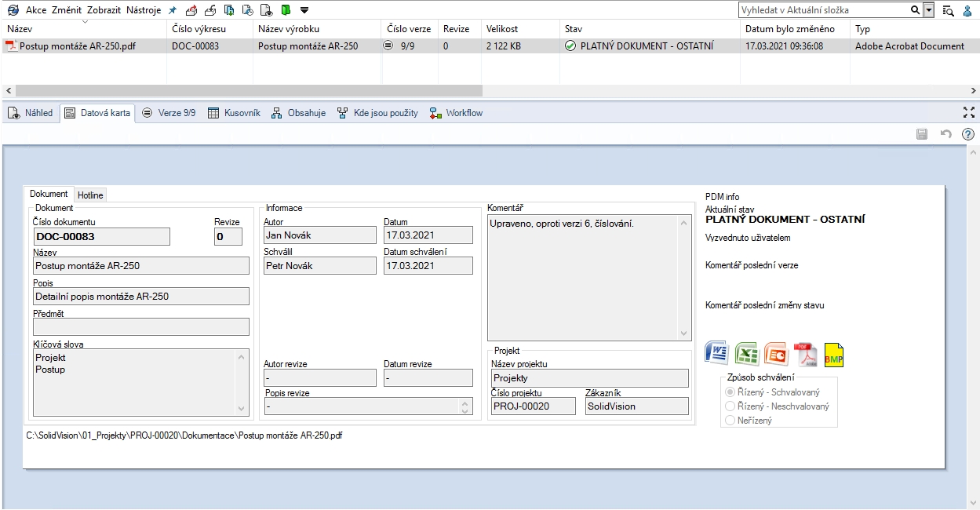Click down arrow of Komentář scrollbar
This screenshot has height=510, width=980.
point(684,333)
